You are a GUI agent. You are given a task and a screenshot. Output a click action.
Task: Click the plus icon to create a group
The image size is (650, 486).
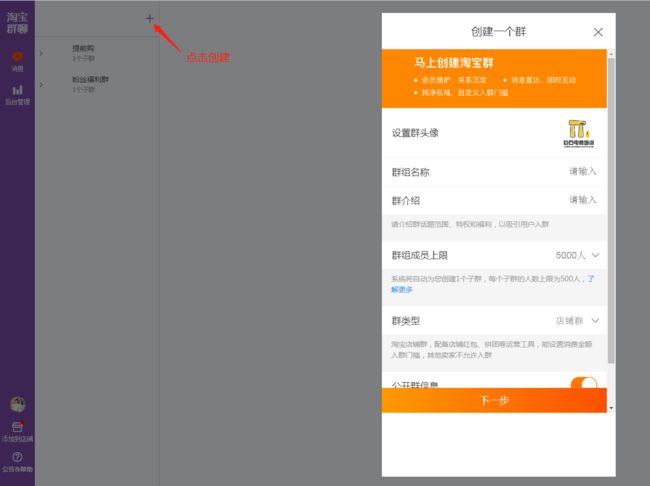click(x=150, y=18)
